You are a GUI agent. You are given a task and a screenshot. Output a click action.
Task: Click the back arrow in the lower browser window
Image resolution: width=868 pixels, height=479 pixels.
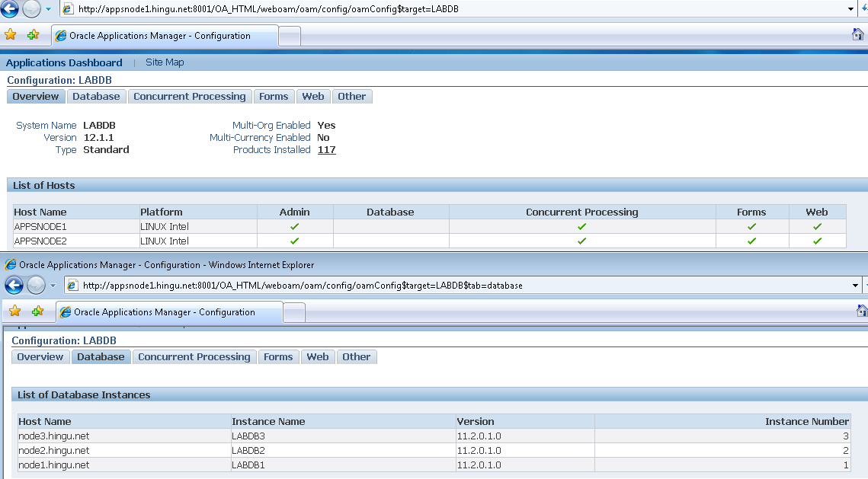pyautogui.click(x=14, y=285)
